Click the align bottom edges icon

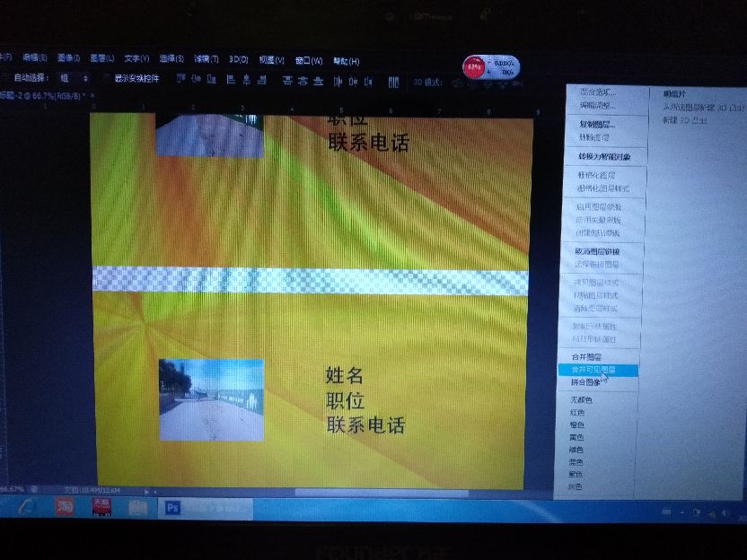pos(210,81)
